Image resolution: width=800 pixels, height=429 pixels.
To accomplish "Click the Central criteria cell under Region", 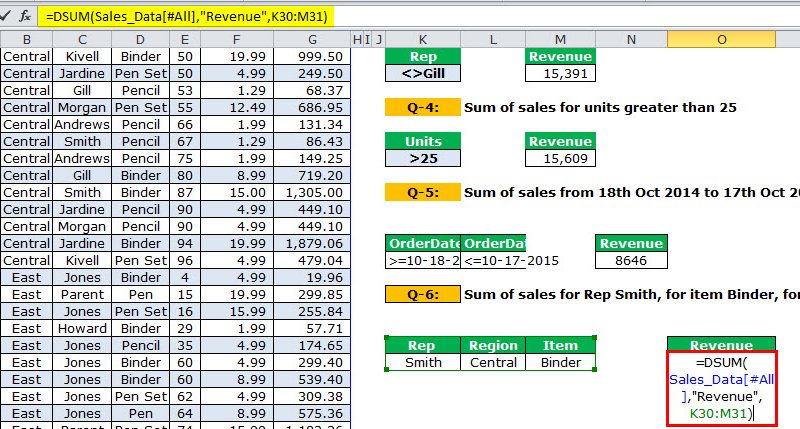I will point(493,362).
